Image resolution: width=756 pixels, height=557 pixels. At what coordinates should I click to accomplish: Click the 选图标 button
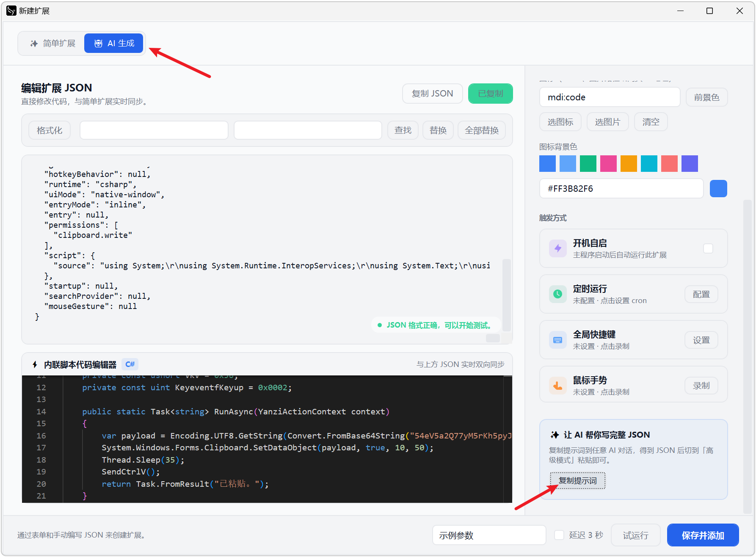[560, 122]
